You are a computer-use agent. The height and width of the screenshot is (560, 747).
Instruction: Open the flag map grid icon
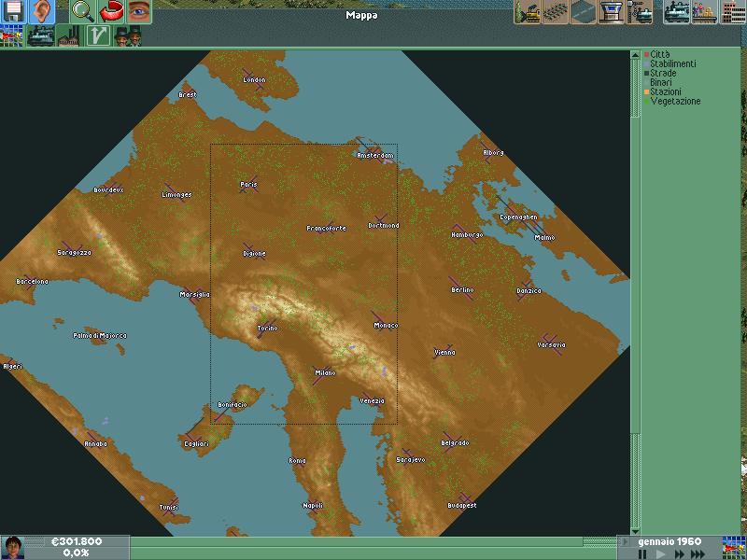coord(12,36)
